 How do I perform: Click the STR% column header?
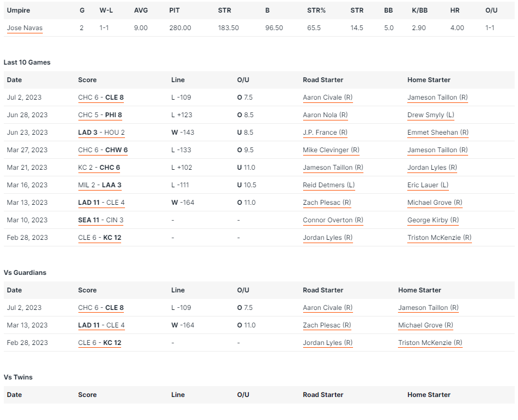[316, 10]
